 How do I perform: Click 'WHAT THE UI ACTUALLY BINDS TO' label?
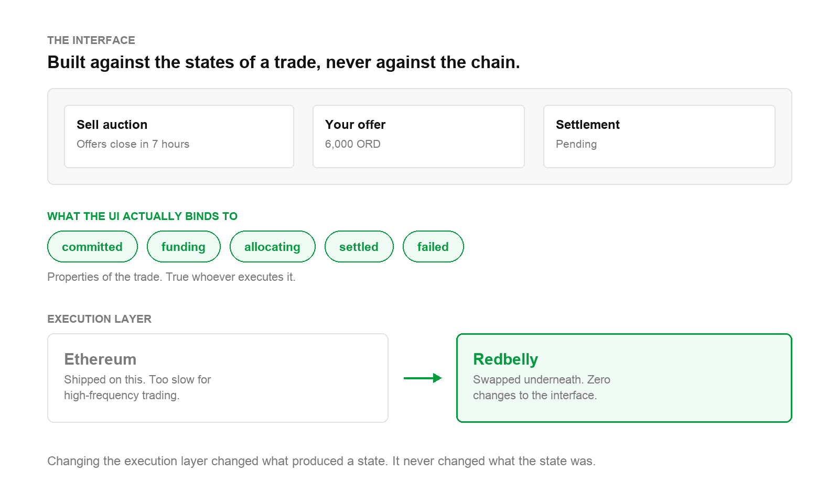tap(142, 216)
